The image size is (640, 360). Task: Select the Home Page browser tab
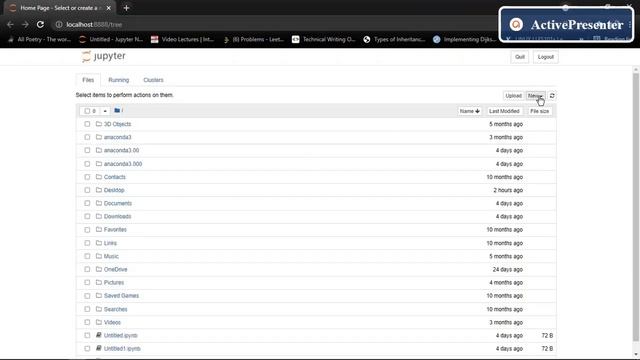[x=59, y=8]
